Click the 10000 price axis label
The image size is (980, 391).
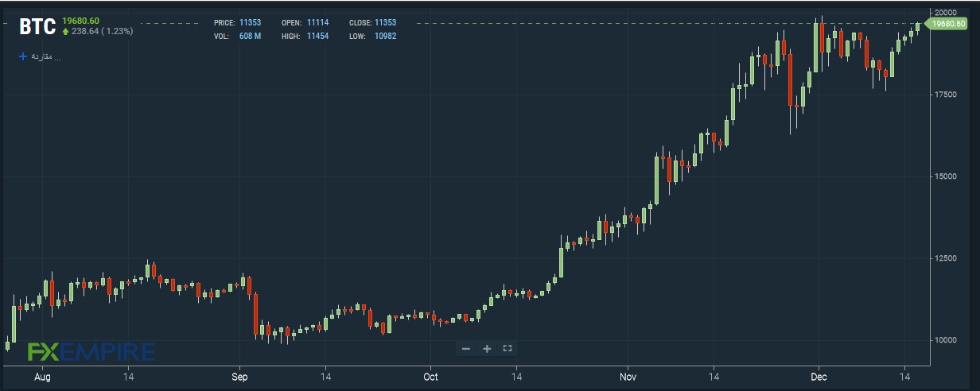coord(945,340)
